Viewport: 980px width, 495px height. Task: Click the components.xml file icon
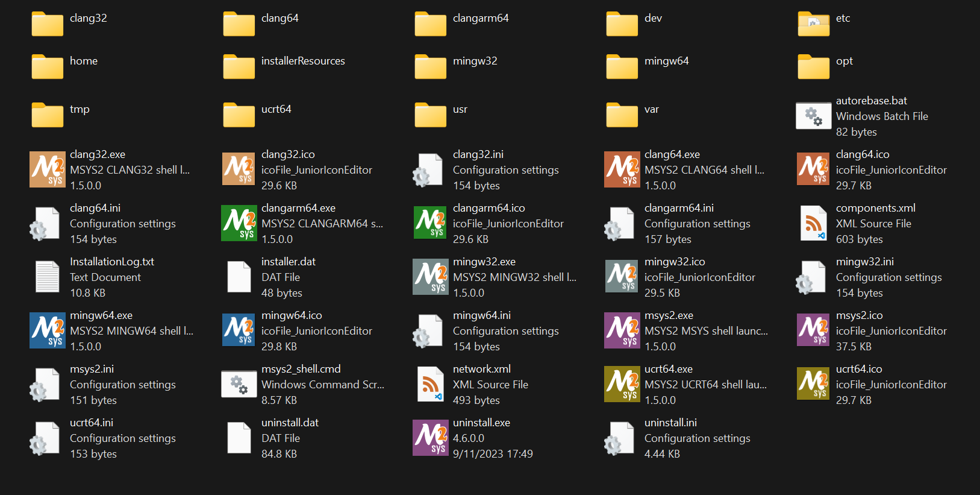[x=814, y=223]
